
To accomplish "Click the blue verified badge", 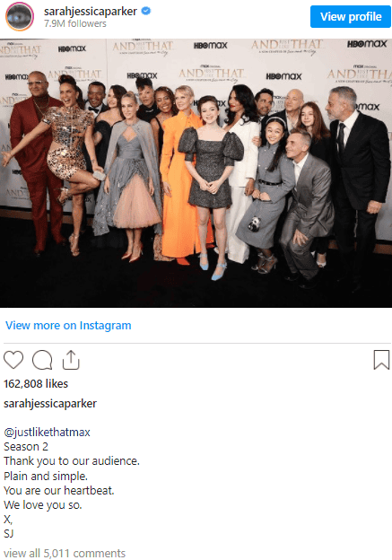I will tap(146, 11).
